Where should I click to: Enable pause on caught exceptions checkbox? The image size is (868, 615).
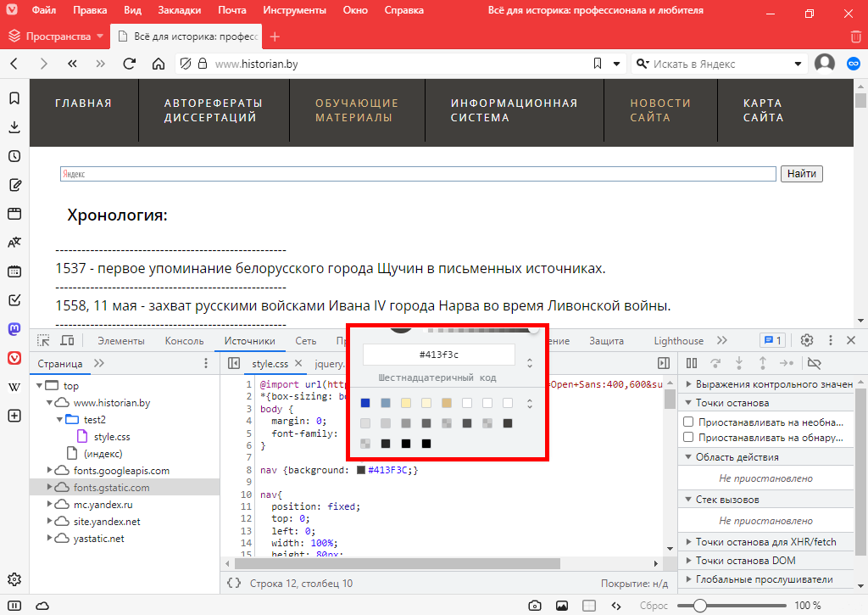[689, 438]
